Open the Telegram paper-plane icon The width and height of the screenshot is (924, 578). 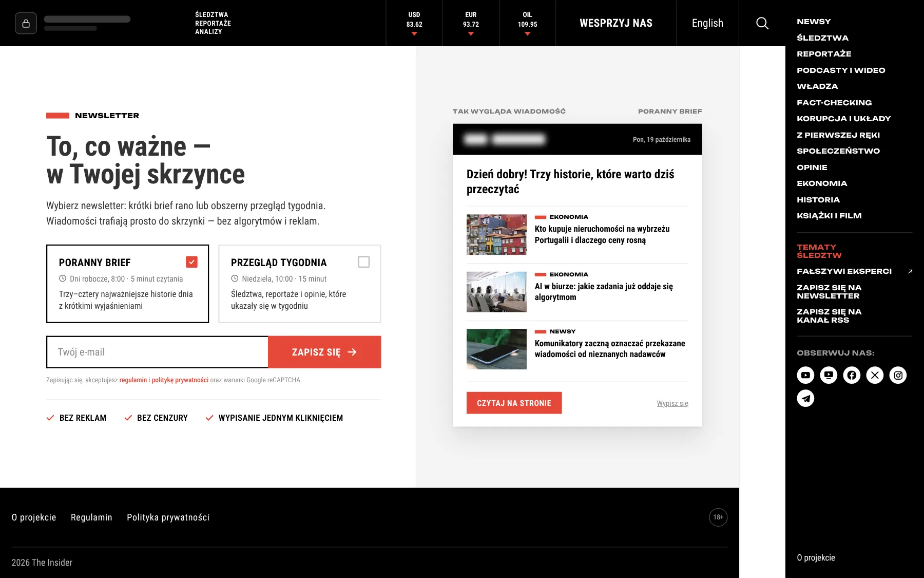tap(805, 398)
